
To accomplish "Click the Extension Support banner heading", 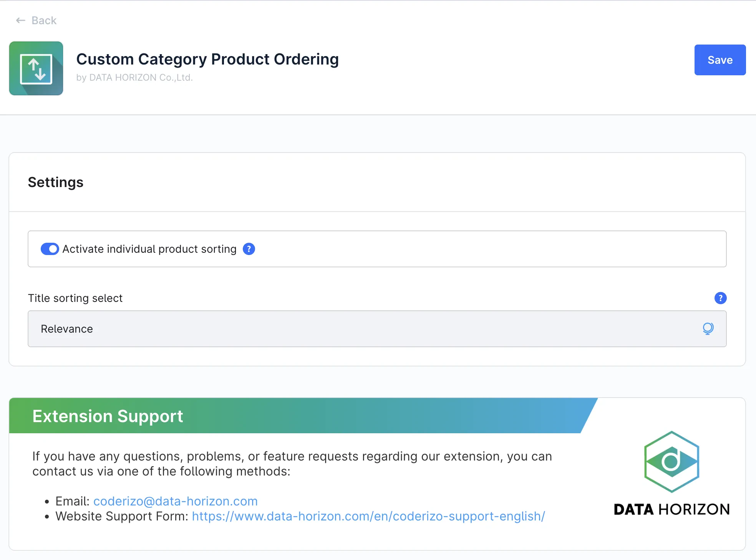I will (108, 416).
